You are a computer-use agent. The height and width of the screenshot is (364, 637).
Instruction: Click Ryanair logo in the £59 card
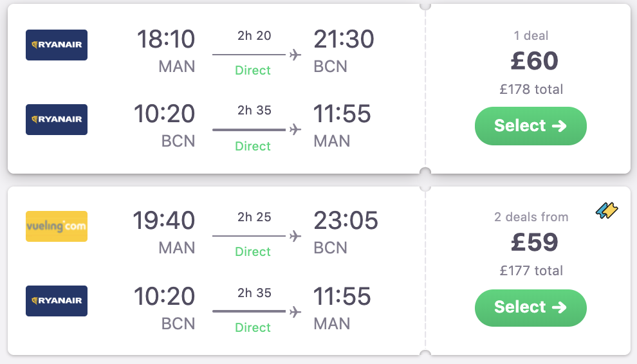57,301
